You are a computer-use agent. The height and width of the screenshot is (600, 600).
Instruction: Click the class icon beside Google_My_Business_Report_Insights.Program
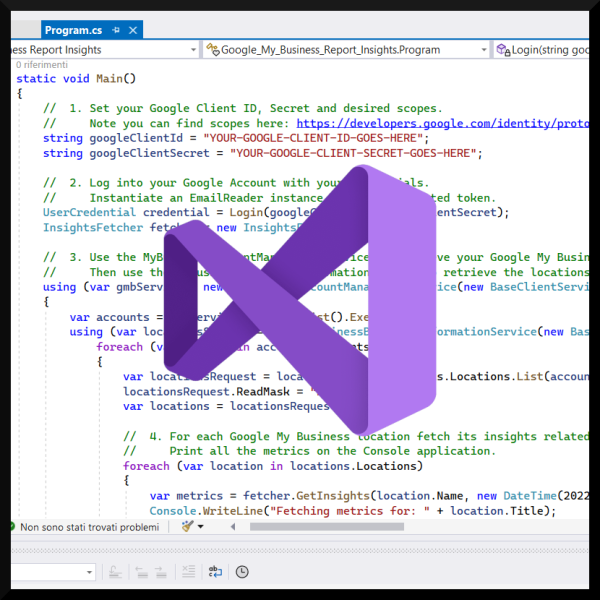(213, 50)
